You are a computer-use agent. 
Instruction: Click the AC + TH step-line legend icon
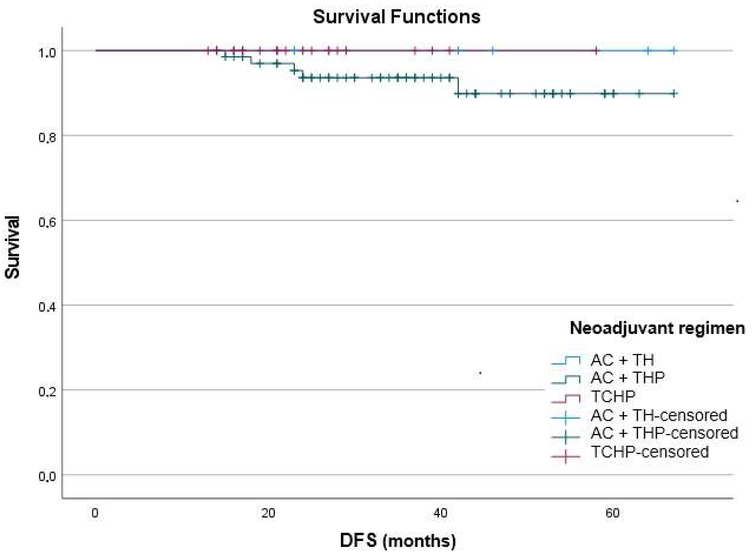(566, 361)
